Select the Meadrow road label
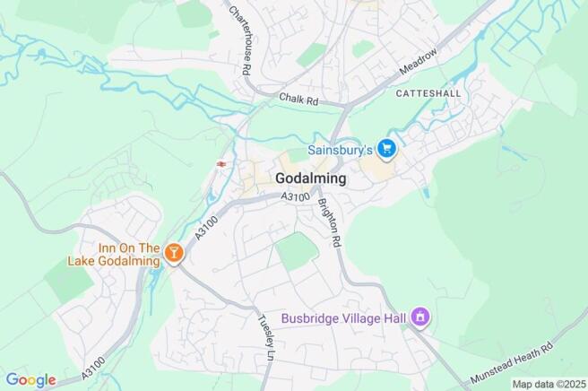Image resolution: width=588 pixels, height=391 pixels. [x=418, y=61]
